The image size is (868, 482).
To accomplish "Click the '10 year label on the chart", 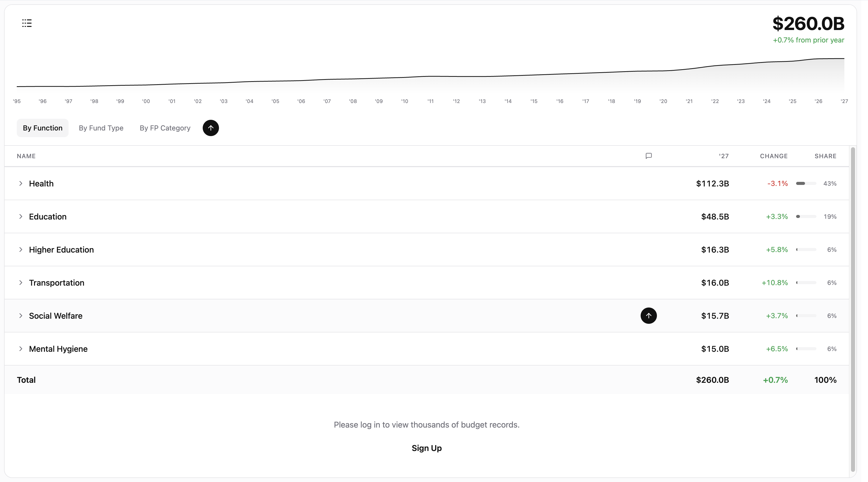I will (x=404, y=101).
